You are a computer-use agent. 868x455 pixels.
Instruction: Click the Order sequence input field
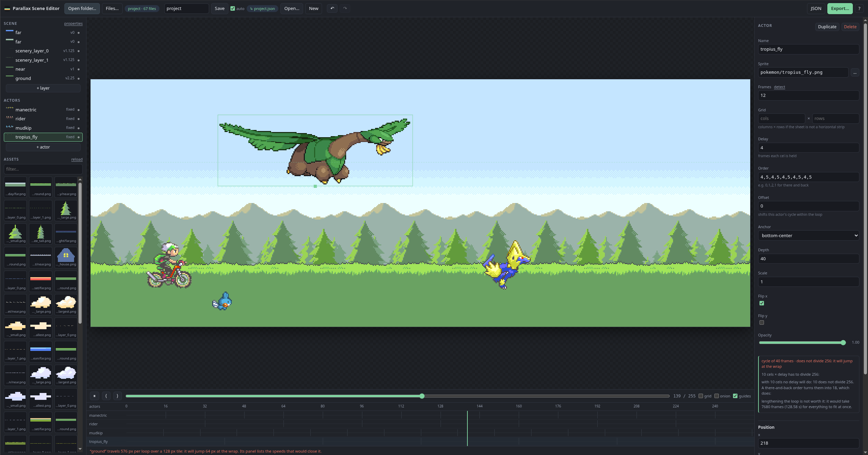pyautogui.click(x=808, y=177)
